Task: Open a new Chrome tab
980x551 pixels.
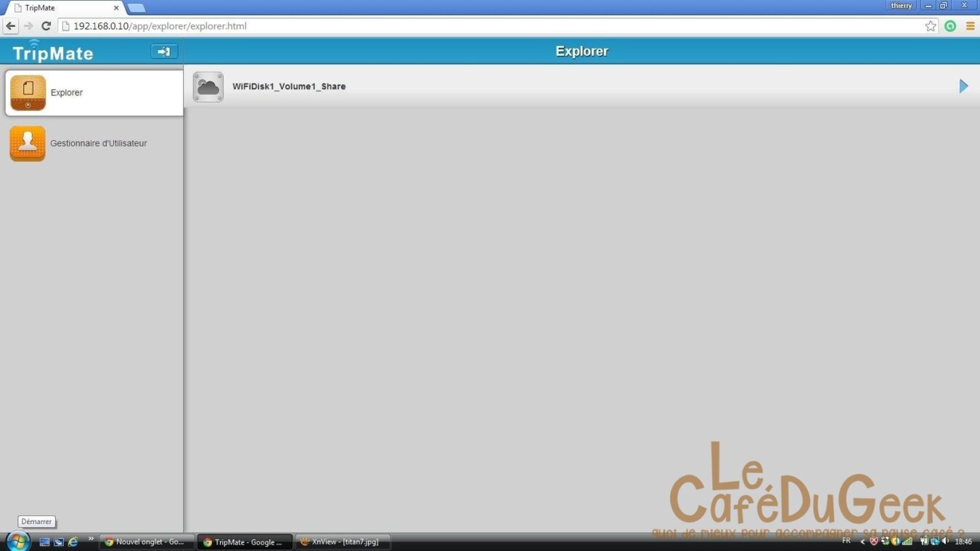Action: [x=136, y=8]
